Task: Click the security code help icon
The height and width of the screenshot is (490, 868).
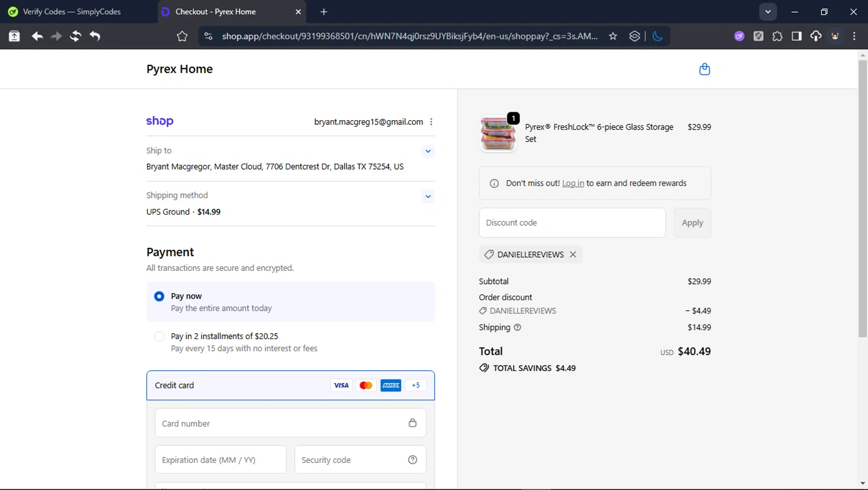Action: [413, 460]
